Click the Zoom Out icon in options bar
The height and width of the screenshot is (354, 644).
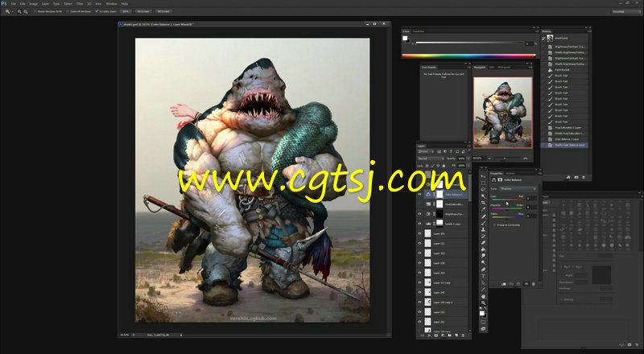(26, 11)
